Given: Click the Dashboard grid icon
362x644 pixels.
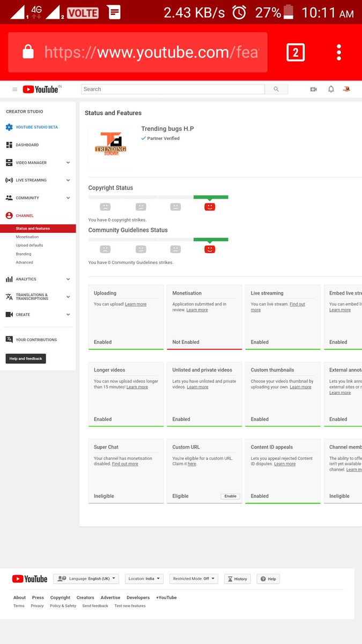Looking at the screenshot, I should 9,145.
